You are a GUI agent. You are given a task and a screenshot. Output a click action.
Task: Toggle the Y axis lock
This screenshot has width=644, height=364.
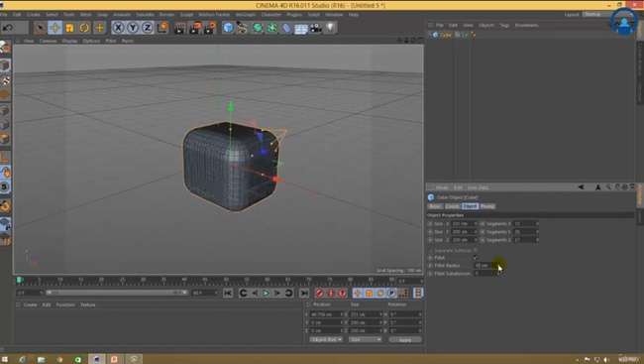tap(133, 28)
